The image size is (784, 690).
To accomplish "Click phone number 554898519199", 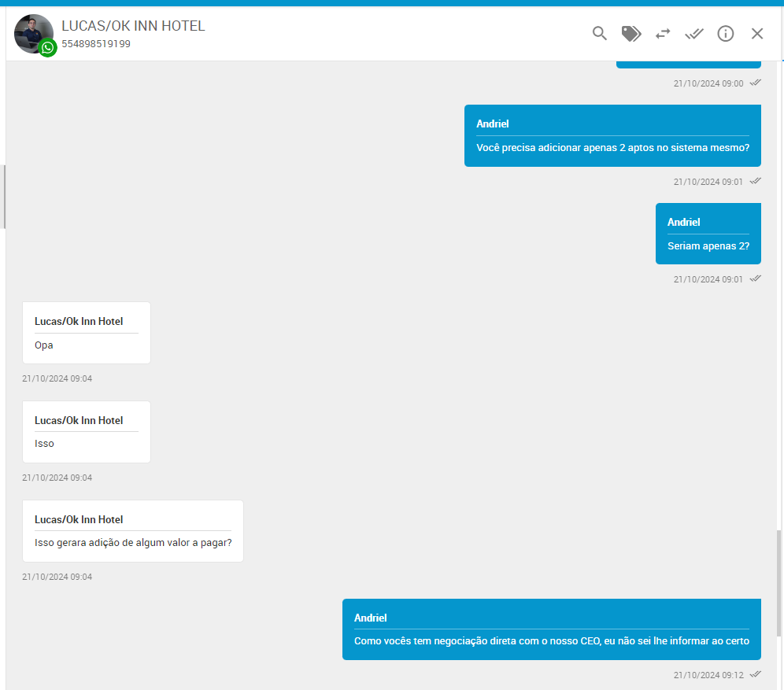I will click(x=96, y=44).
